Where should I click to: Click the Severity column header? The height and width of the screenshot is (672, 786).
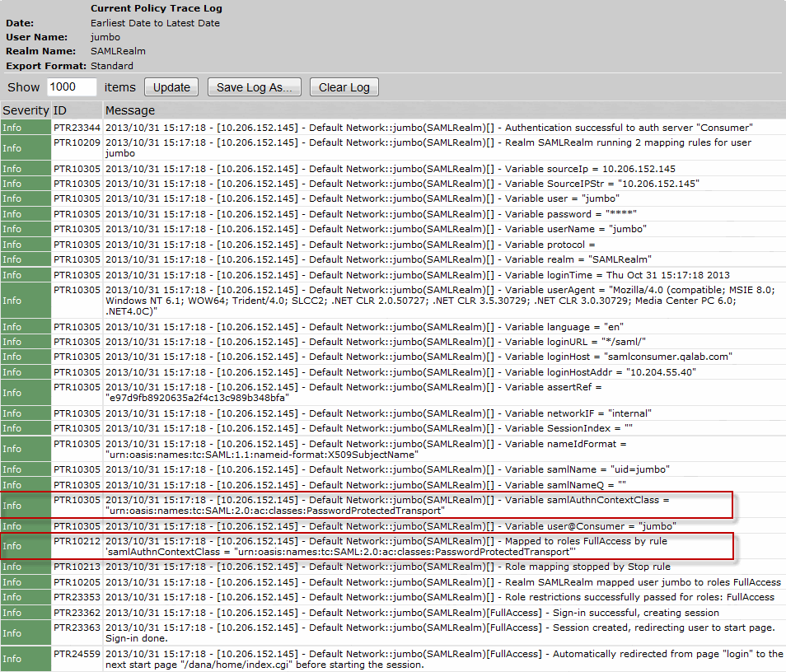[25, 110]
